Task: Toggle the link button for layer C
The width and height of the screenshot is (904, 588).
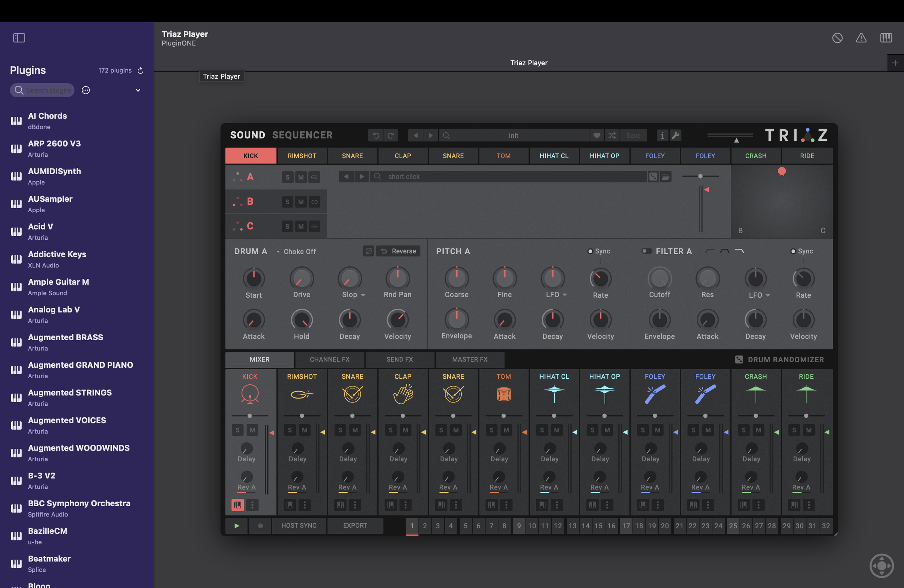Action: click(314, 226)
